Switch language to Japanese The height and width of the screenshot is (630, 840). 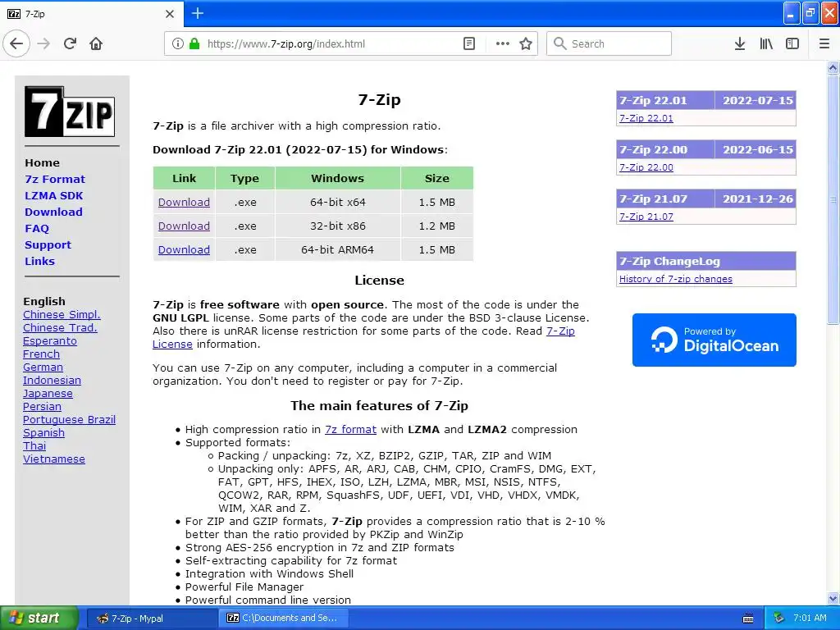click(48, 393)
